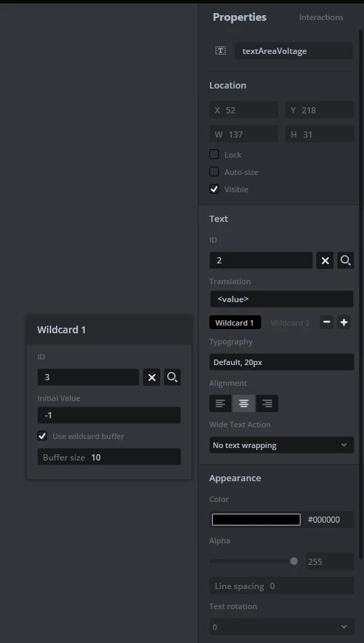Search text IDs with the magnifier icon
Screen dimensions: 364x643
(345, 261)
